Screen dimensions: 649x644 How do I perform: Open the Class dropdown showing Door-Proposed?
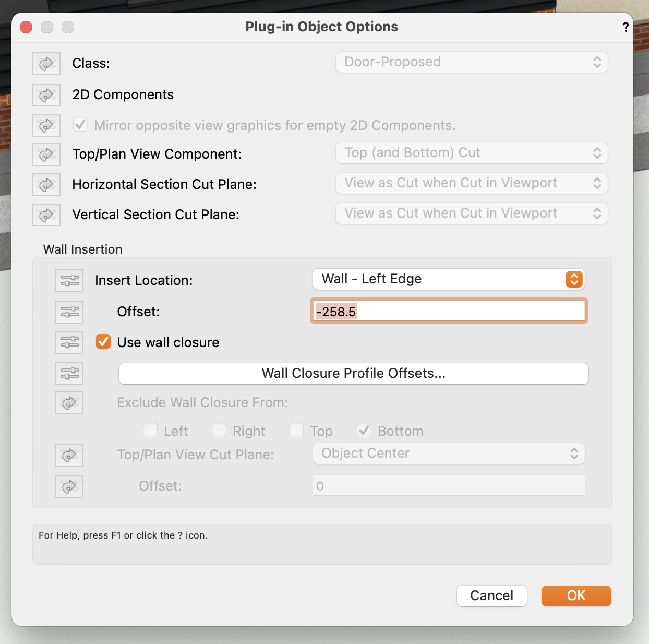(x=472, y=62)
